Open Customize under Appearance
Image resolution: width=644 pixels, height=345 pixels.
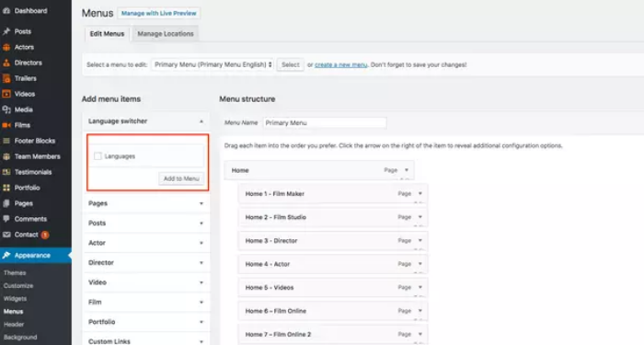click(18, 286)
